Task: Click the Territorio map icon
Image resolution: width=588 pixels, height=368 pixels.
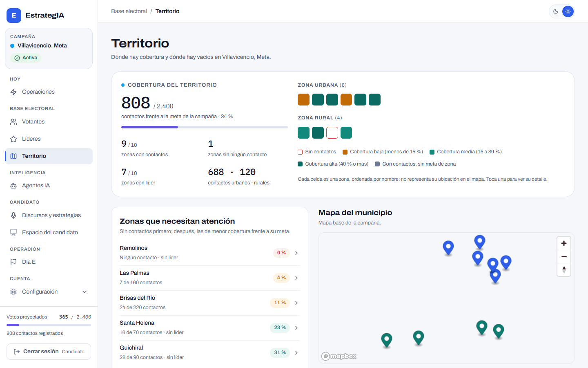Action: pyautogui.click(x=13, y=156)
